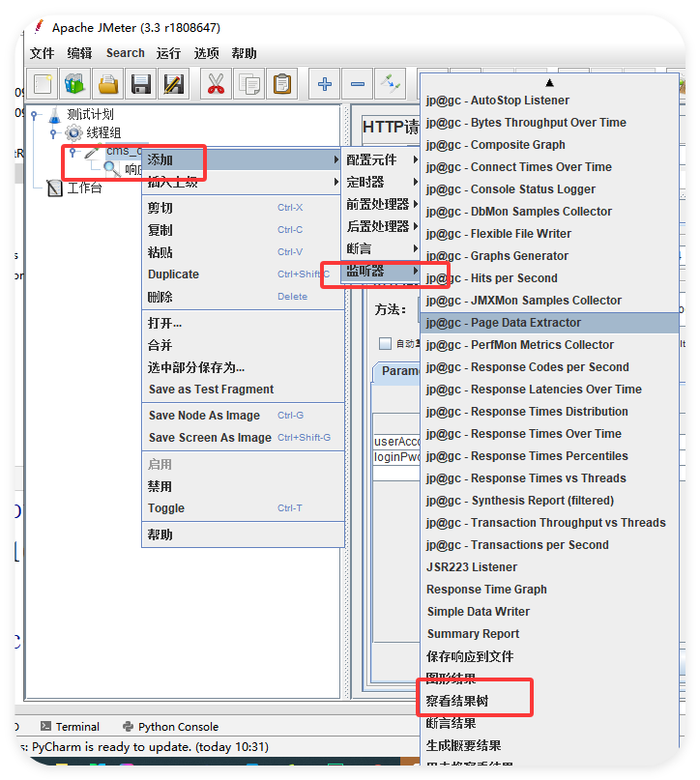Click the New test plan toolbar icon
This screenshot has height=780, width=700.
43,83
